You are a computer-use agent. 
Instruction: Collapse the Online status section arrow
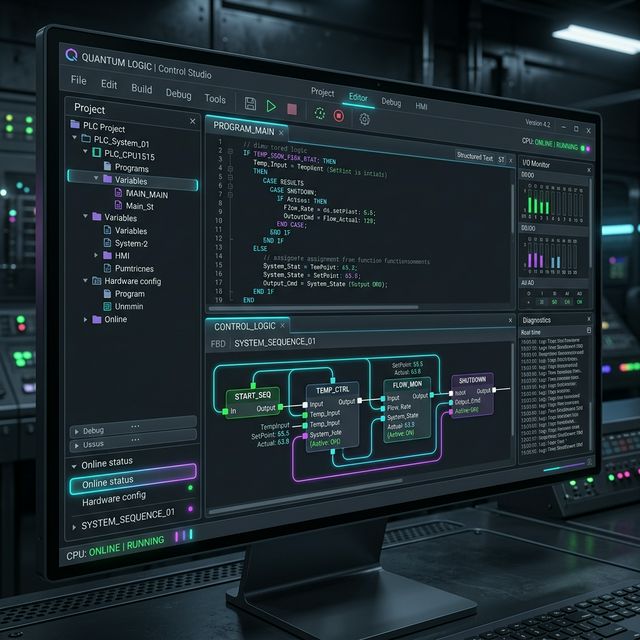click(74, 466)
